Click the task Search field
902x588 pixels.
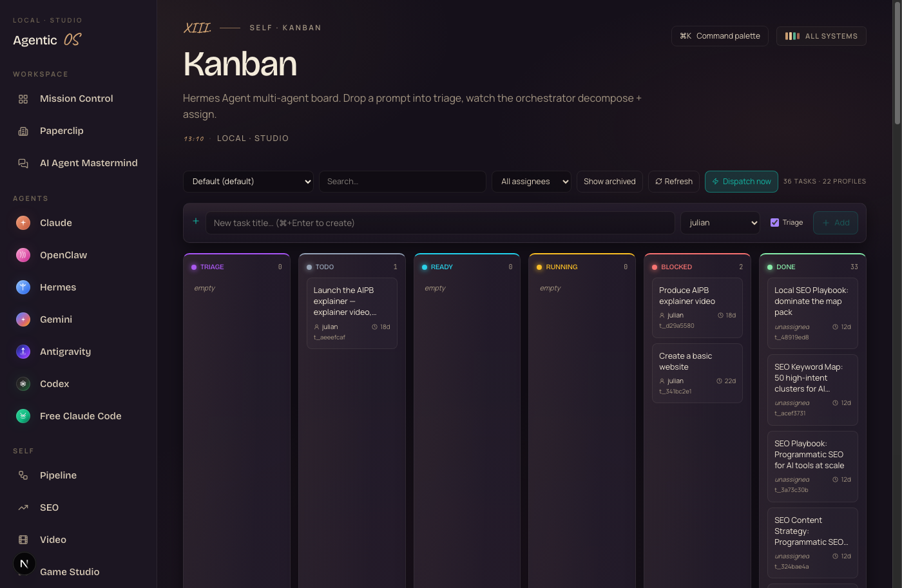click(x=403, y=182)
